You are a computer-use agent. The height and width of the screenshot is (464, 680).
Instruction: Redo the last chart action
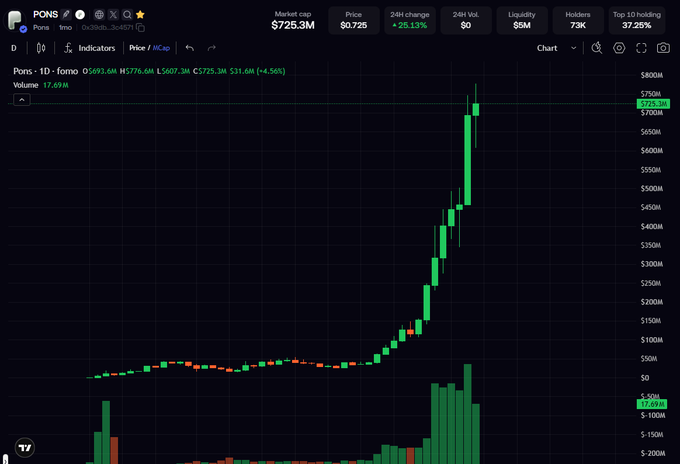coord(212,48)
